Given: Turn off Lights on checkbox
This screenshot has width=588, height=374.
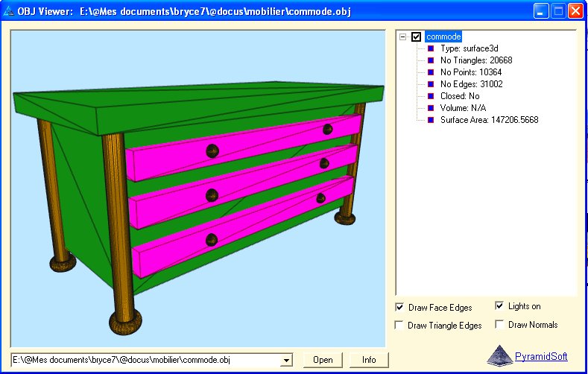Looking at the screenshot, I should pos(499,305).
